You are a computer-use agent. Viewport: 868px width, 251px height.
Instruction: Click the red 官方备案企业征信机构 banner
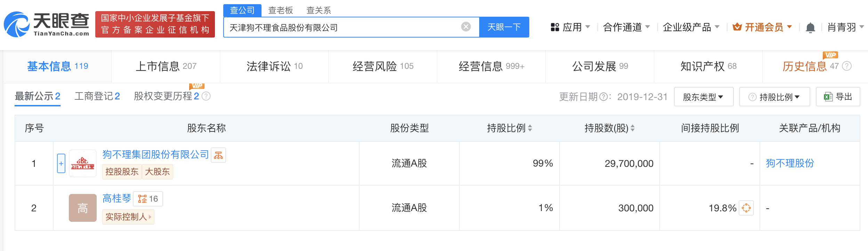coord(155,24)
